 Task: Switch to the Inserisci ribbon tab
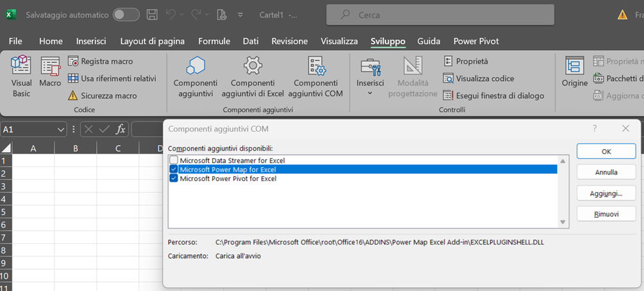91,41
